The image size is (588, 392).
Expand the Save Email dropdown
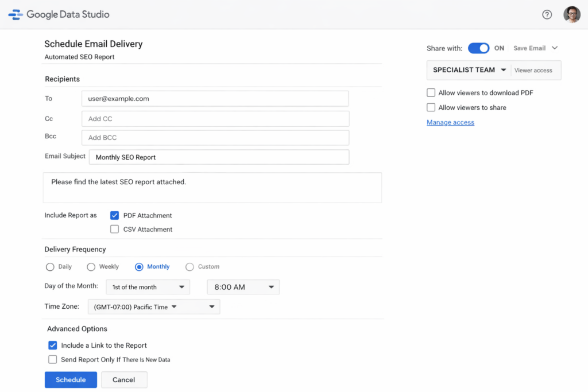535,48
